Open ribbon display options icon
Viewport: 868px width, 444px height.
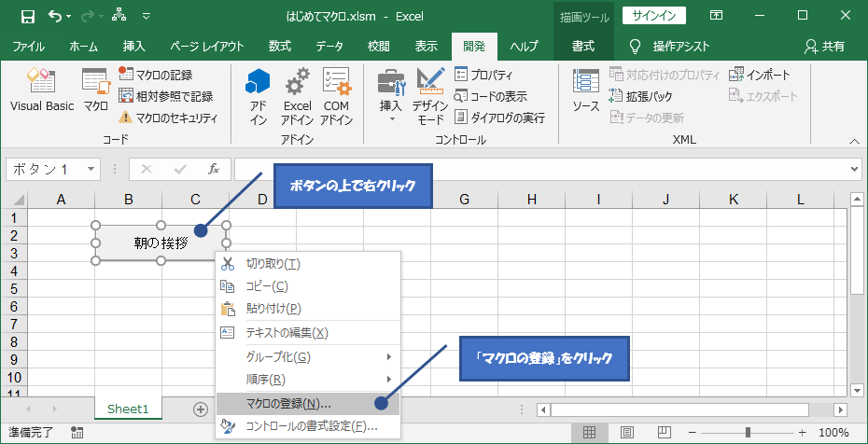[716, 16]
